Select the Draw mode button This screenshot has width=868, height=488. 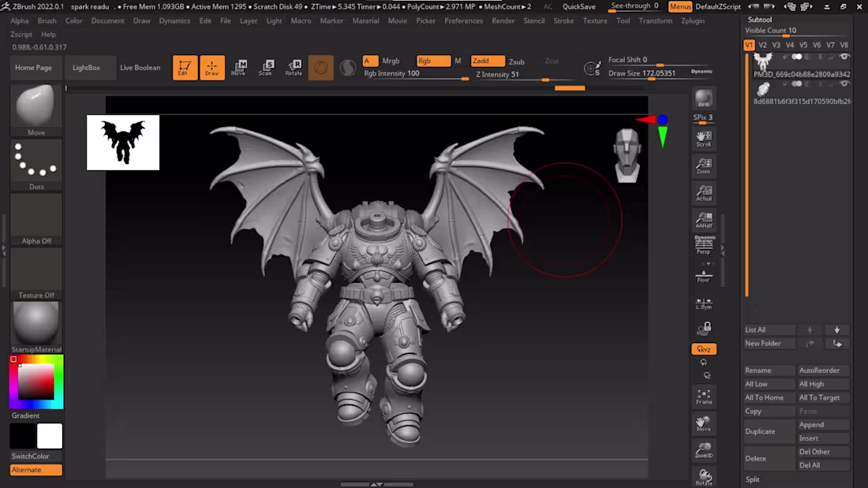pos(212,68)
